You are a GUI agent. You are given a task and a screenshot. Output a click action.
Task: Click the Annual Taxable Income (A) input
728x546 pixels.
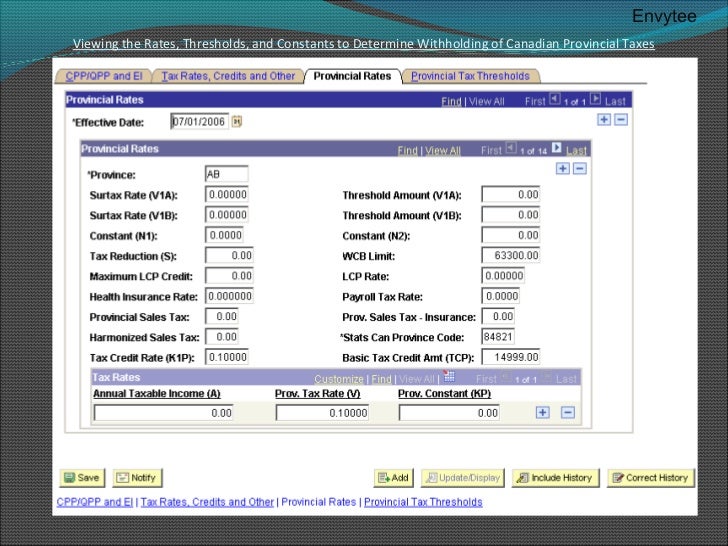pyautogui.click(x=163, y=413)
